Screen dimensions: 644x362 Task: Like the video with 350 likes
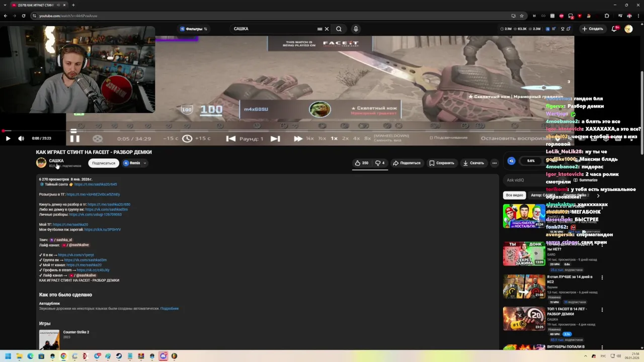pyautogui.click(x=361, y=163)
